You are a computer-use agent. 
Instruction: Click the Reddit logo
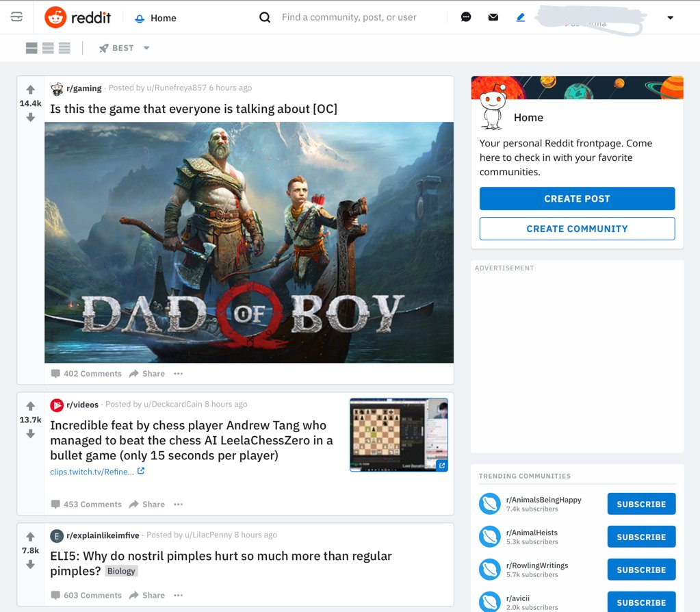(78, 17)
